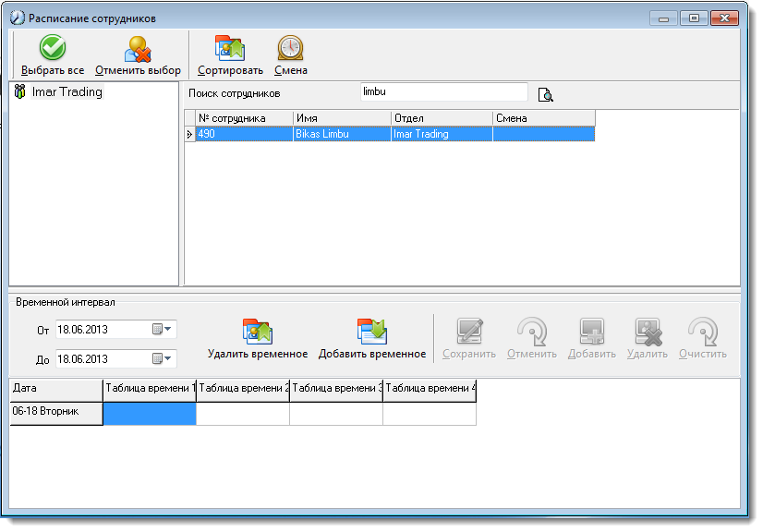Image resolution: width=763 pixels, height=532 pixels.
Task: Select employee row 490 Bikas Limbu
Action: [x=395, y=134]
